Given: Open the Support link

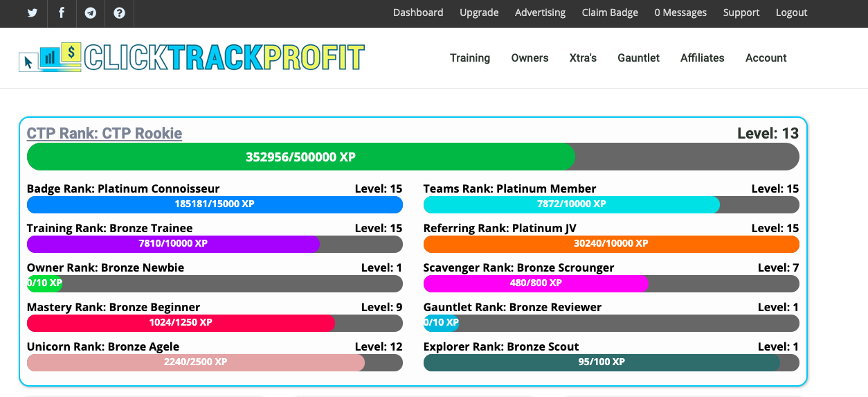Looking at the screenshot, I should (x=741, y=12).
